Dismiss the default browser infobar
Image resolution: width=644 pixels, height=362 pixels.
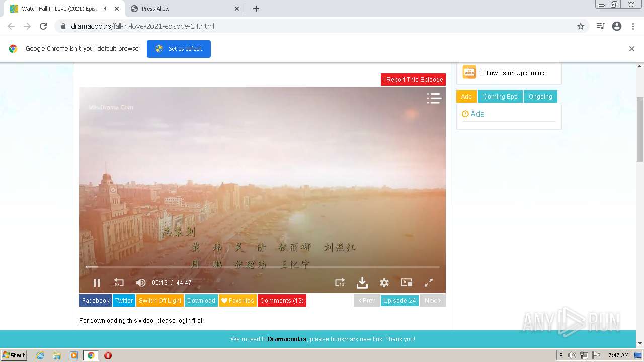(x=632, y=49)
